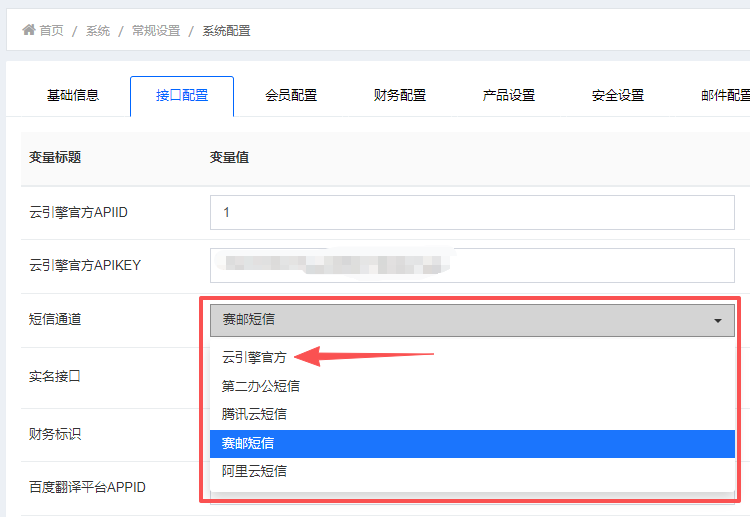Viewport: 750px width, 517px height.
Task: Click the home icon in the breadcrumb
Action: (29, 30)
